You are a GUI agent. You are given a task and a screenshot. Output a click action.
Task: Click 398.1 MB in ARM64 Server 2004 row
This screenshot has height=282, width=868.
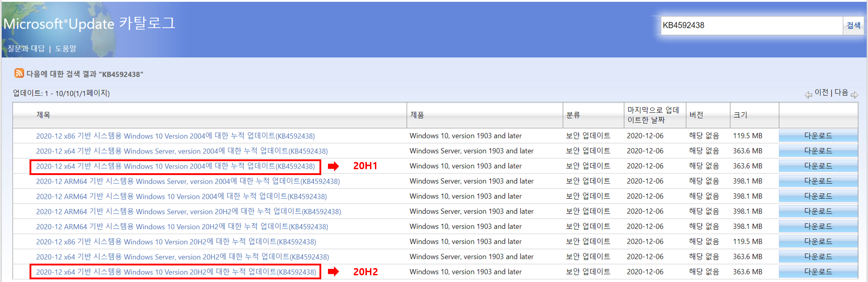(748, 181)
